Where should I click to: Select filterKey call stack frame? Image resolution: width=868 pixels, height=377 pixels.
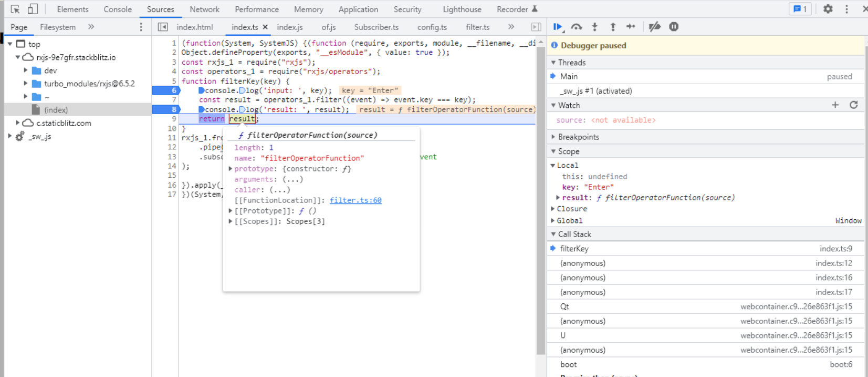705,249
